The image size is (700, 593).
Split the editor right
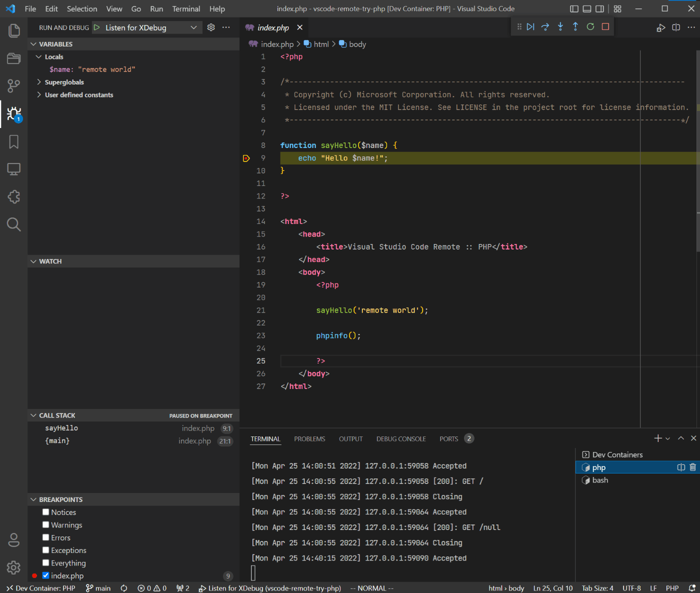pos(676,27)
